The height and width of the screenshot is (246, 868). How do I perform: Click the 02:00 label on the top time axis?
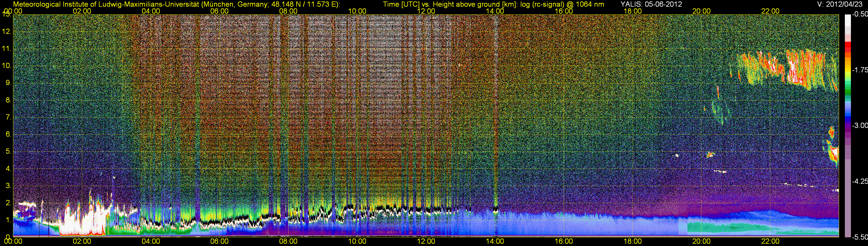(x=82, y=11)
